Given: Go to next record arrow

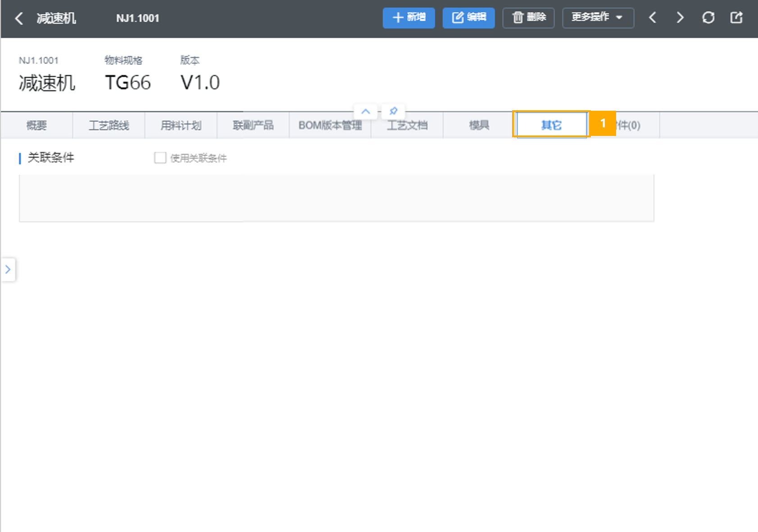Looking at the screenshot, I should point(680,18).
